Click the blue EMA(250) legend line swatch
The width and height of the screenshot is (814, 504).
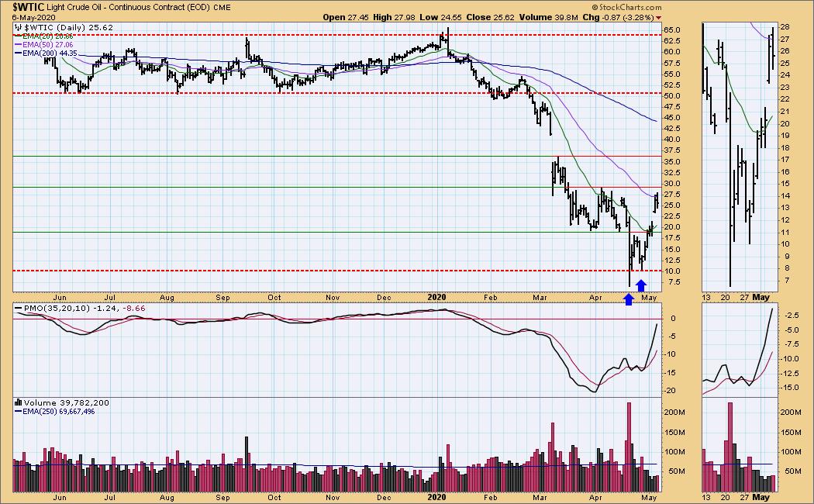tap(18, 411)
